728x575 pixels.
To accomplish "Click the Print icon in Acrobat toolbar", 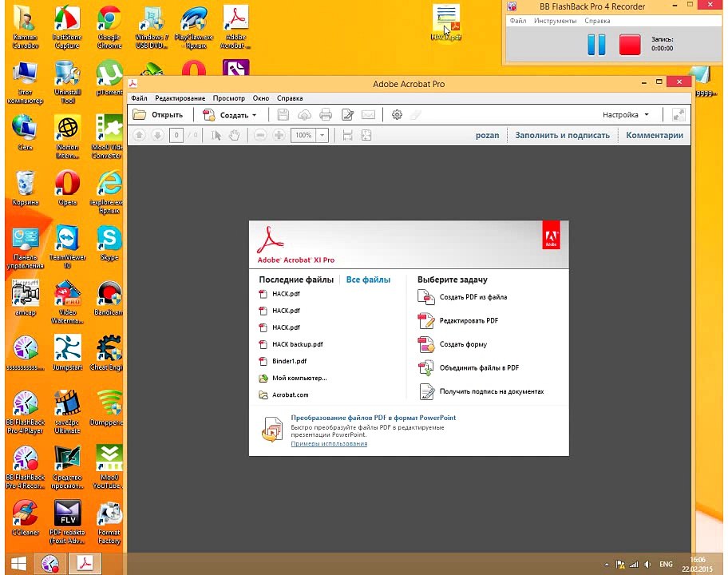I will coord(326,115).
